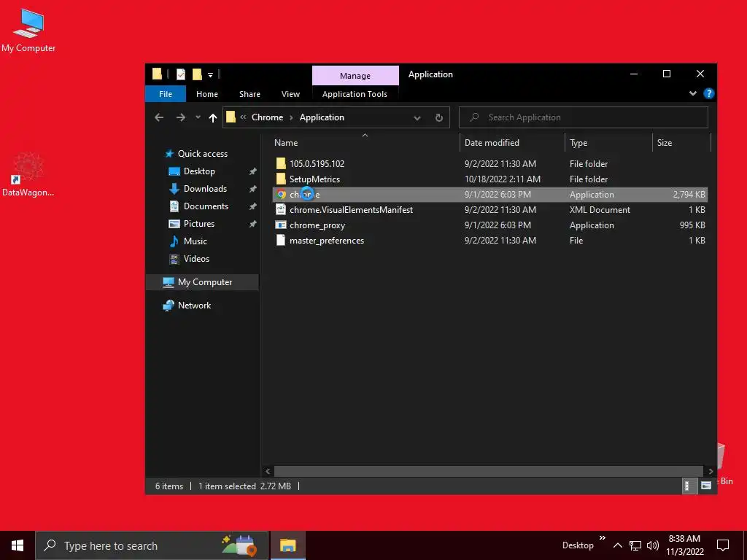
Task: Click the horizontal scrollbar right arrow
Action: click(711, 472)
